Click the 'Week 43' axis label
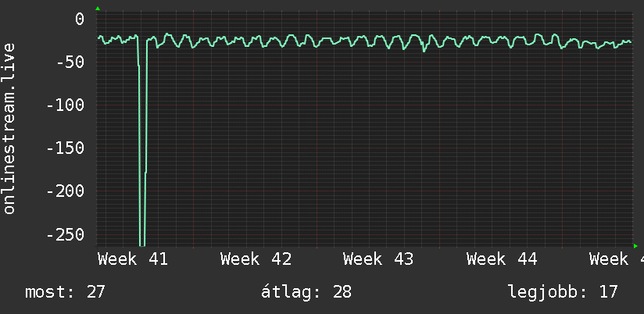 click(378, 259)
